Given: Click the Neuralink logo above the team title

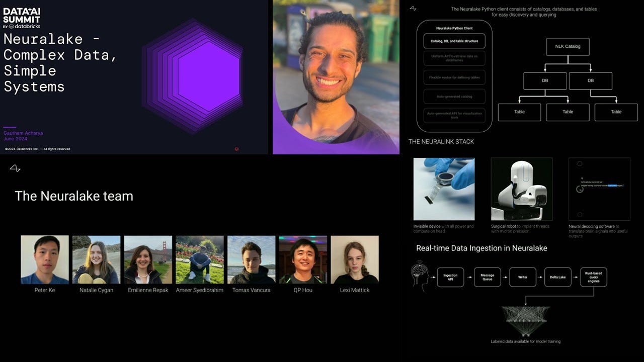Looking at the screenshot, I should click(15, 168).
